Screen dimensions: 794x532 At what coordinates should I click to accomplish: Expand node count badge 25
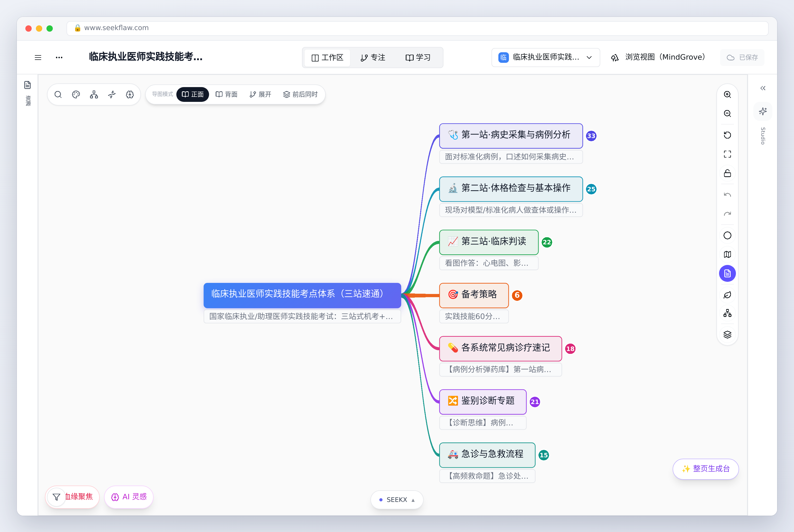point(591,189)
